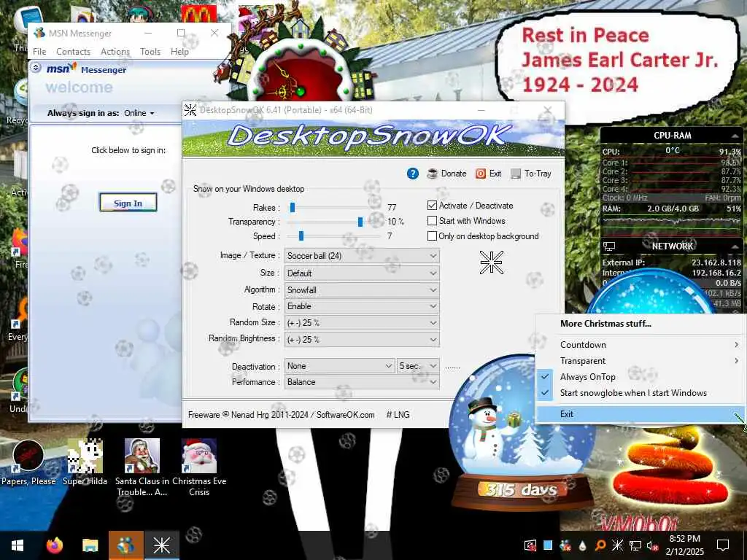
Task: Click the muted speaker volume tray icon
Action: 651,545
